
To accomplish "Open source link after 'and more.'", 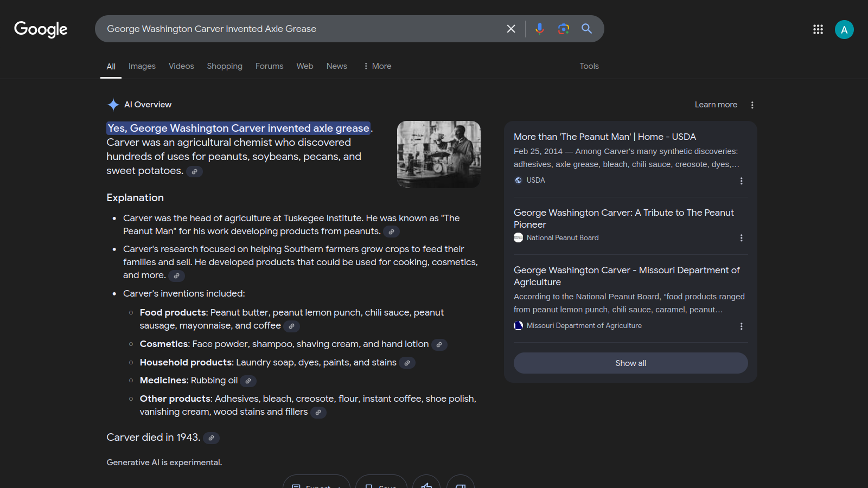I will [176, 275].
